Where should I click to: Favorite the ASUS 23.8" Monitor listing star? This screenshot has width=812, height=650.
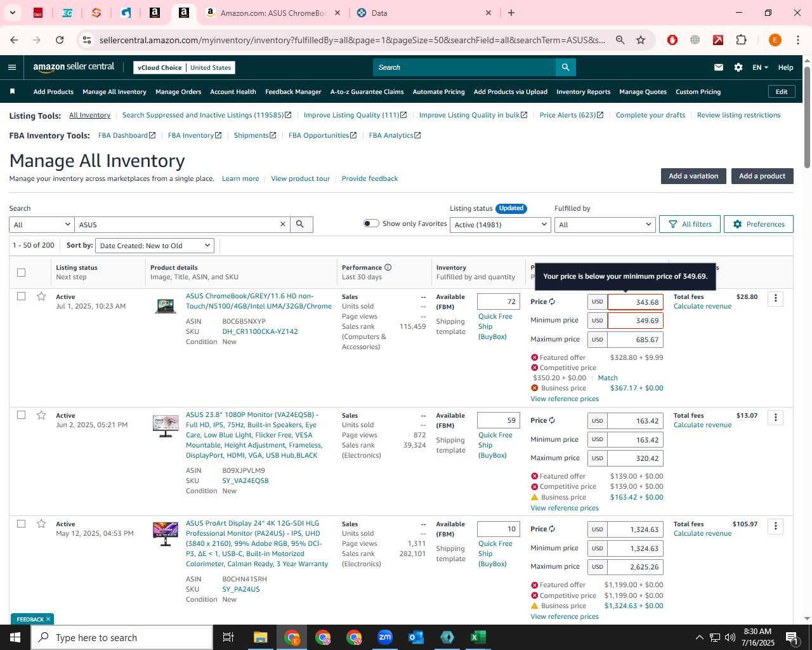click(x=41, y=415)
